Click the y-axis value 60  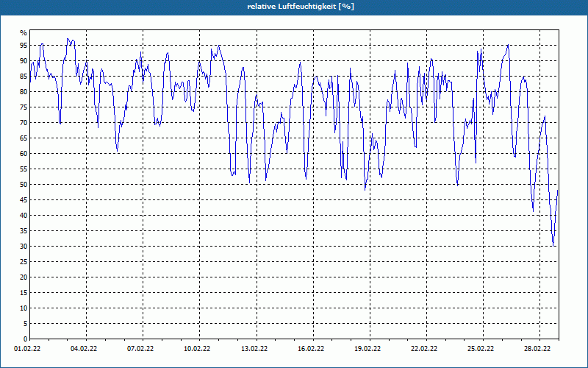pyautogui.click(x=24, y=154)
